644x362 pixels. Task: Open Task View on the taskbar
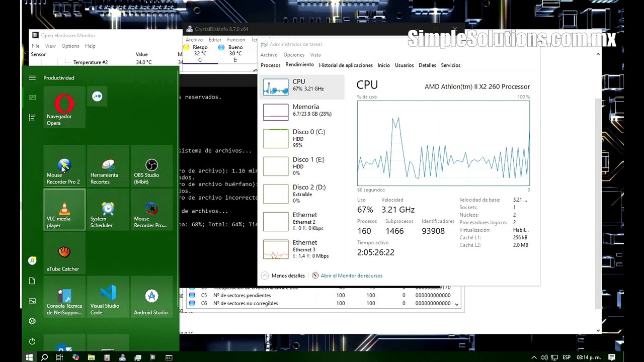click(59, 357)
